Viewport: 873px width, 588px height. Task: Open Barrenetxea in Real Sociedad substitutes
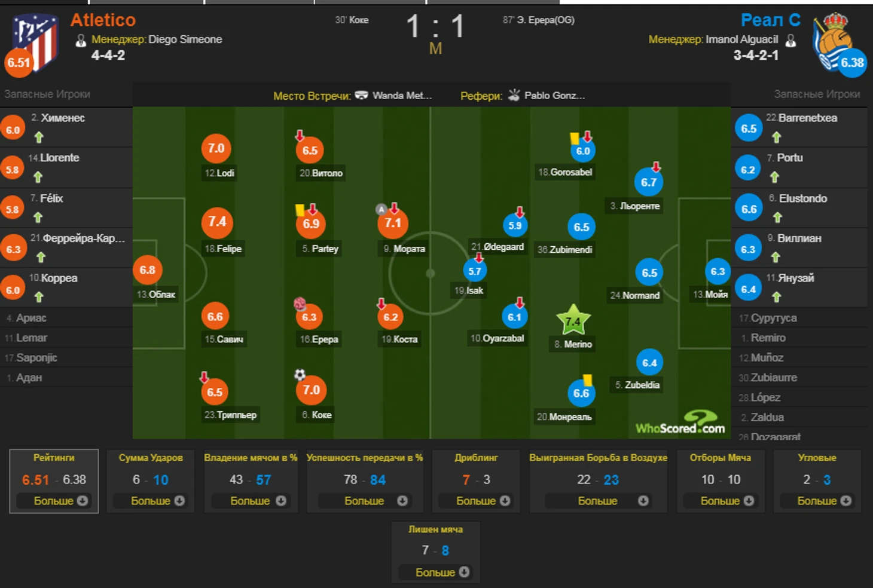(799, 127)
